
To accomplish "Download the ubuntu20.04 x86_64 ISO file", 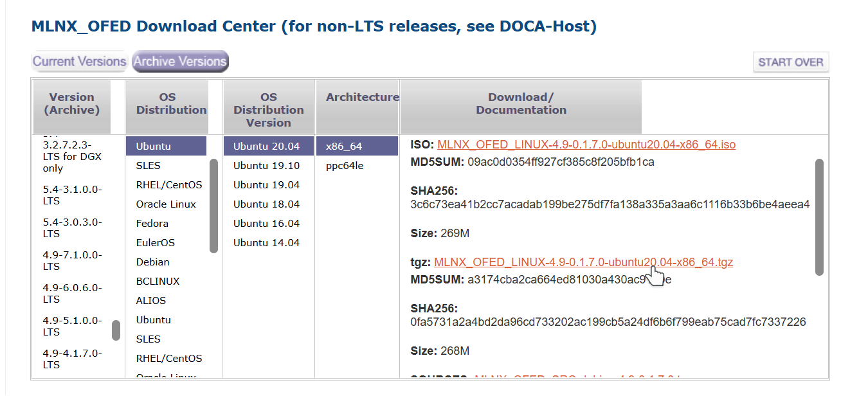I will (586, 145).
